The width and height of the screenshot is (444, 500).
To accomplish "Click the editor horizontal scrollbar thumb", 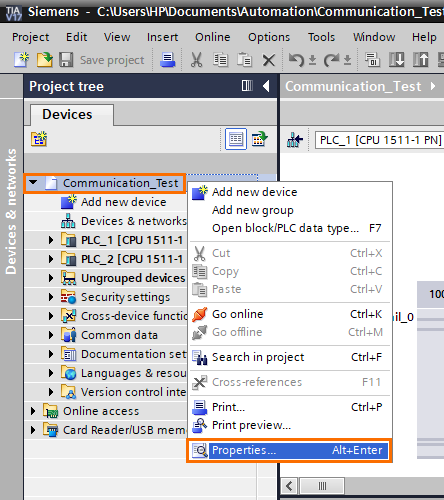I will pos(322,486).
